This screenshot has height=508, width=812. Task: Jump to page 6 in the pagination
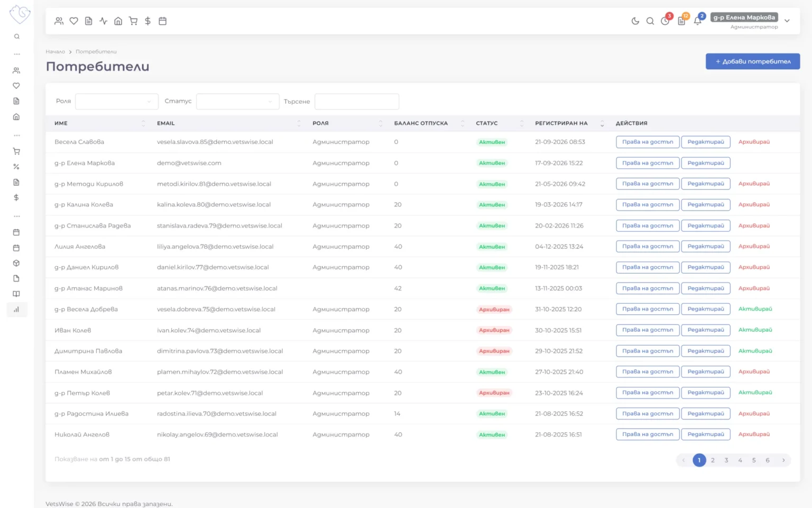point(768,460)
